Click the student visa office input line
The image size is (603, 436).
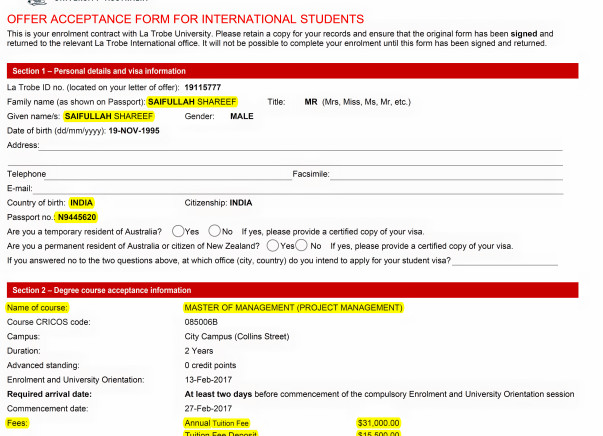505,261
